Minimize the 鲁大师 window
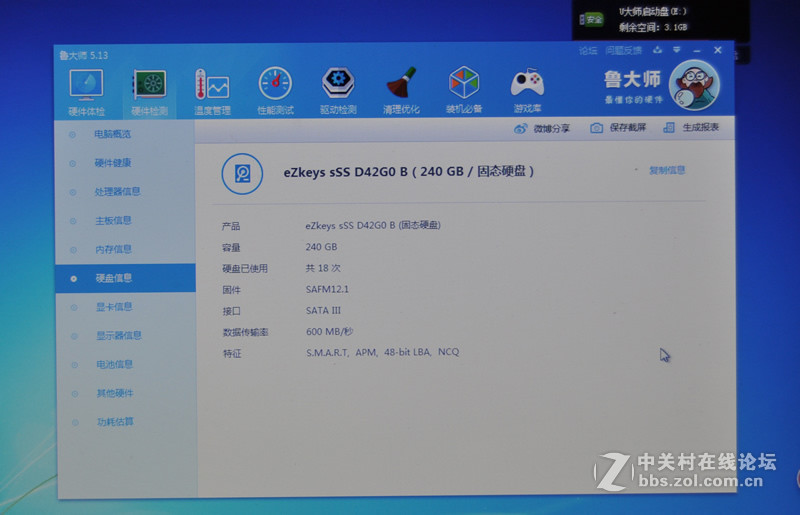 pyautogui.click(x=697, y=50)
